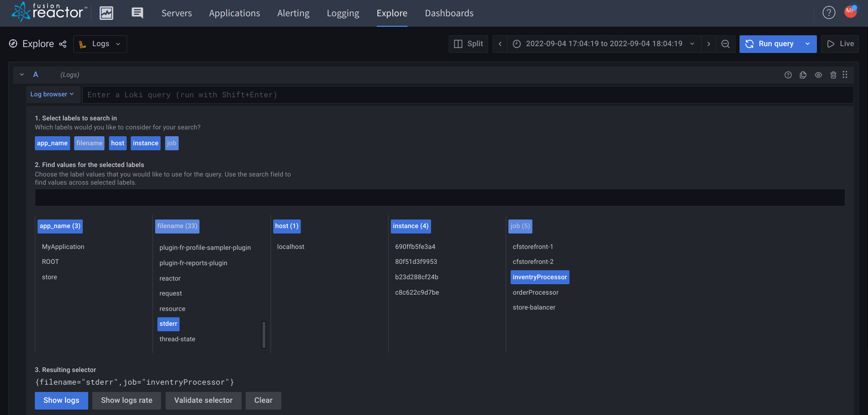
Task: Zoom out the time range with the magnifier icon
Action: (x=725, y=44)
